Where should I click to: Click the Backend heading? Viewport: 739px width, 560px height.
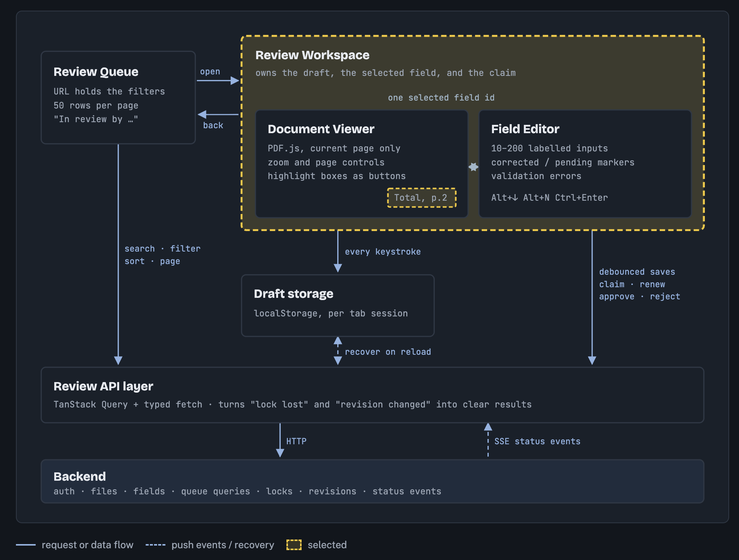click(x=80, y=477)
